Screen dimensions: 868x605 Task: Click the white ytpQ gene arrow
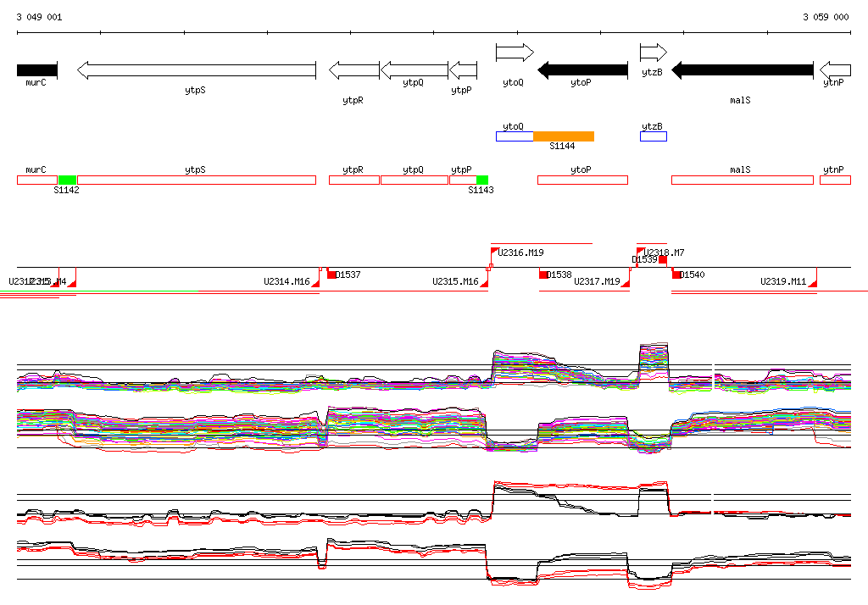415,70
